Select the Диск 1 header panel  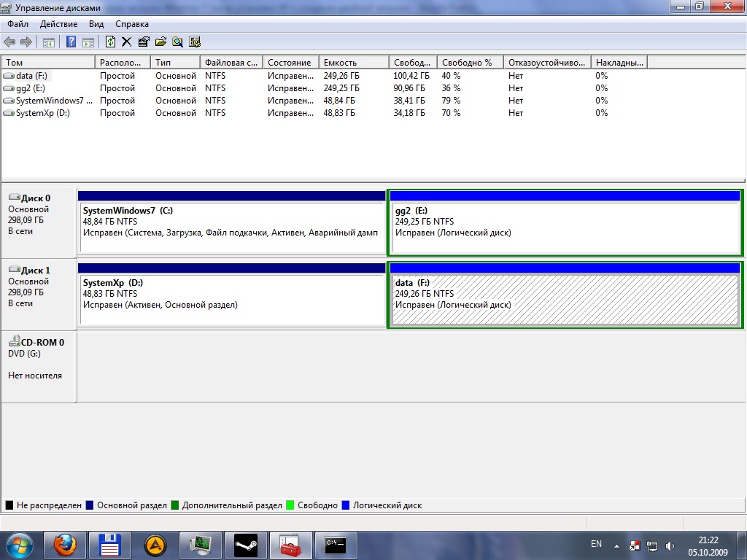tap(39, 295)
